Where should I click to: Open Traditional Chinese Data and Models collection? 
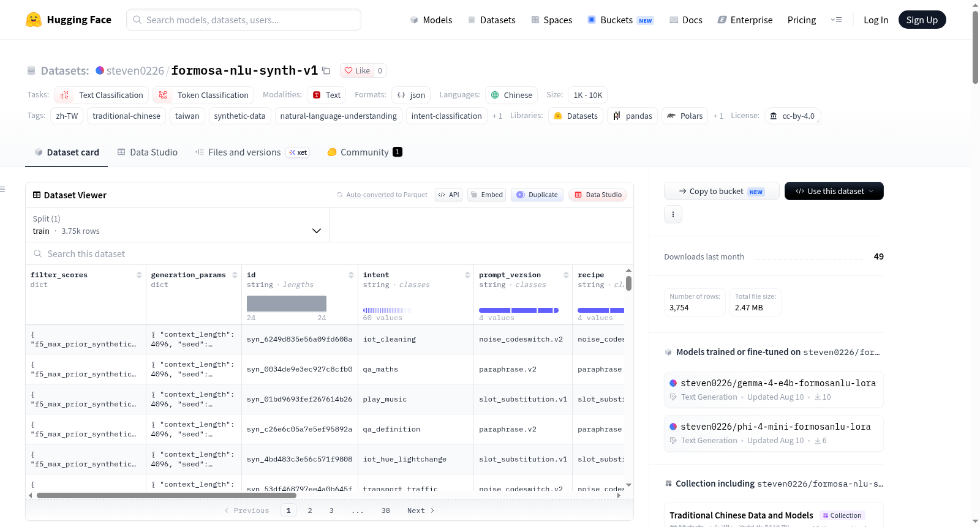741,515
